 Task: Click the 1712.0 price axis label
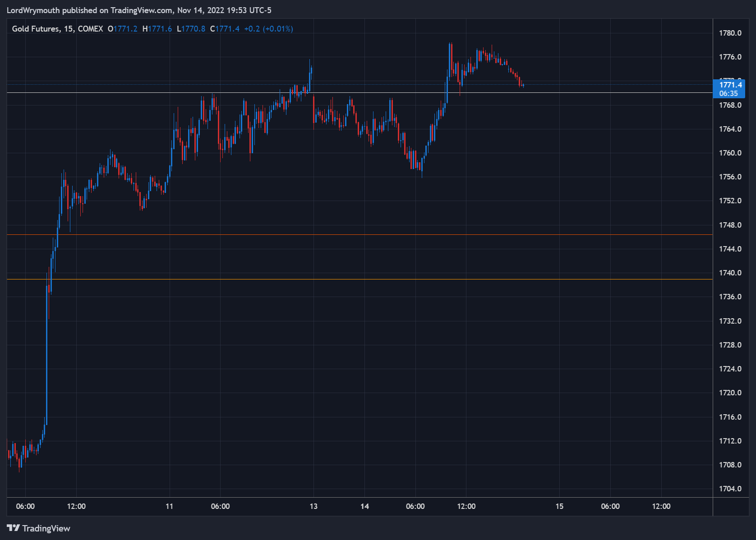tap(730, 441)
